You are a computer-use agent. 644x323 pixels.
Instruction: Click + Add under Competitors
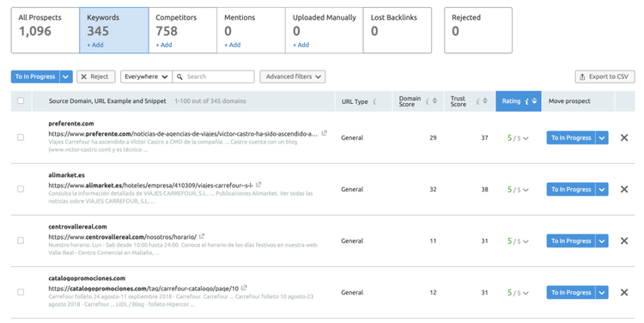click(163, 45)
